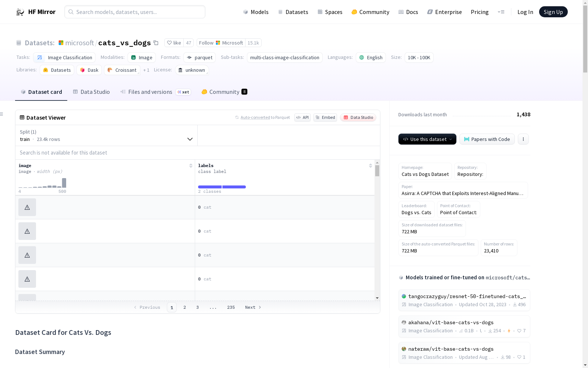Screen dimensions: 588x368
Task: Open the Pricing navigation link
Action: tap(480, 12)
